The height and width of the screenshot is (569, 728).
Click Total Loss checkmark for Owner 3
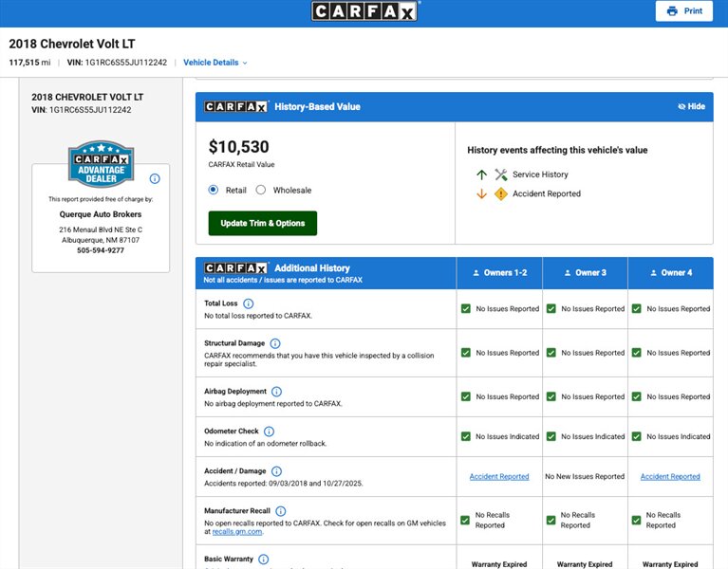551,309
